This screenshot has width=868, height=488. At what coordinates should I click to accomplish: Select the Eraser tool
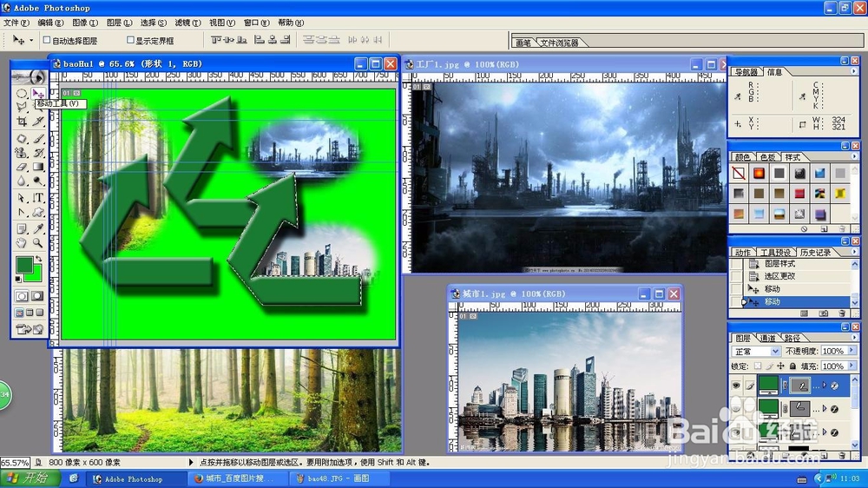point(22,166)
